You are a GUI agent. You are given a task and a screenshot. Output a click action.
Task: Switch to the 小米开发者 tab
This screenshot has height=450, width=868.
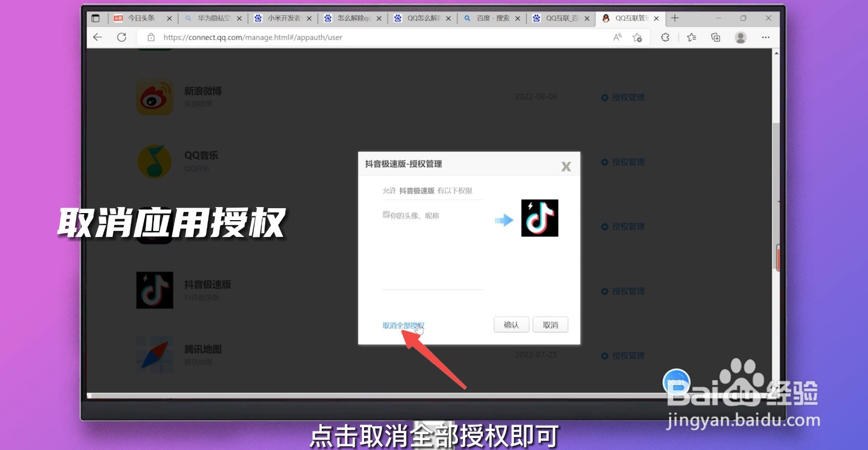click(283, 18)
